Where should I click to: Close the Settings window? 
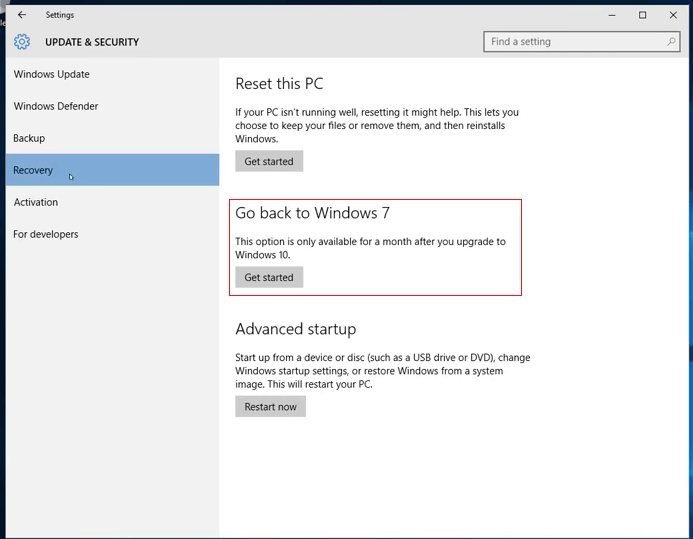[x=672, y=15]
